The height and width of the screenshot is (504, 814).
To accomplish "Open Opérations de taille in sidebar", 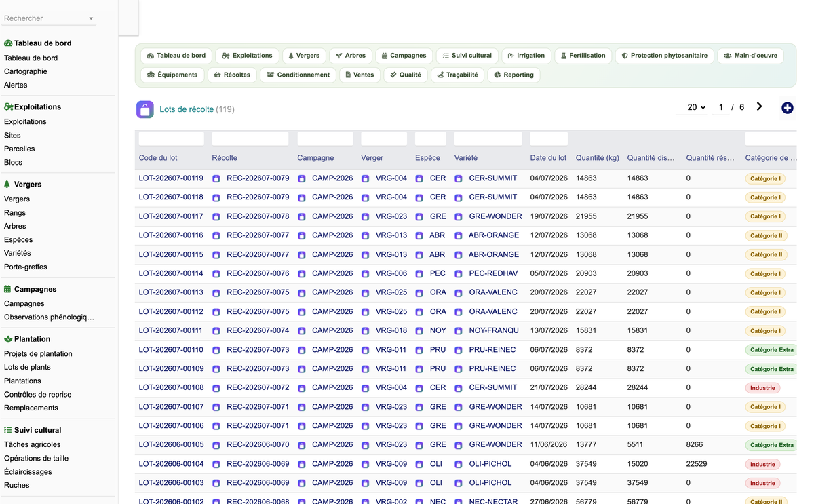I will [x=36, y=458].
